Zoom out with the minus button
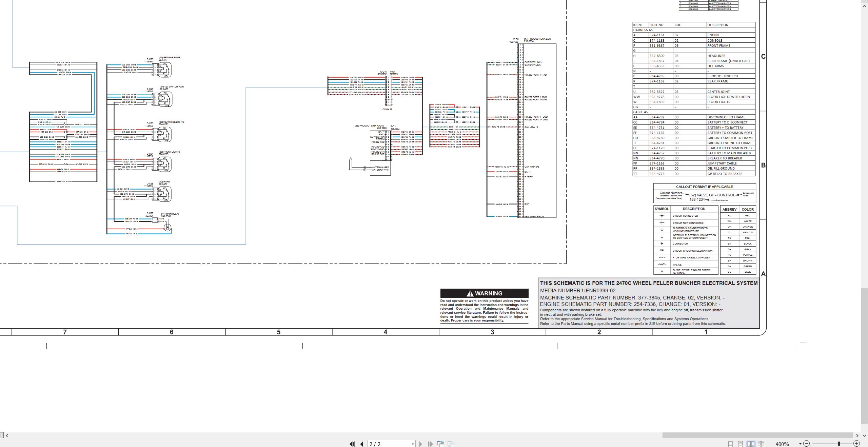Viewport: 868px width, 447px height. pos(806,444)
